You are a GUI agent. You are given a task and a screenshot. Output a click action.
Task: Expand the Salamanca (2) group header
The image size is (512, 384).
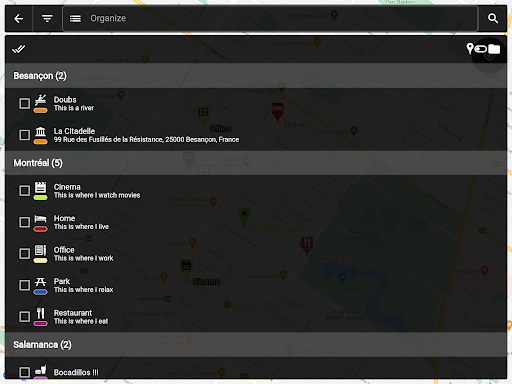tap(256, 344)
